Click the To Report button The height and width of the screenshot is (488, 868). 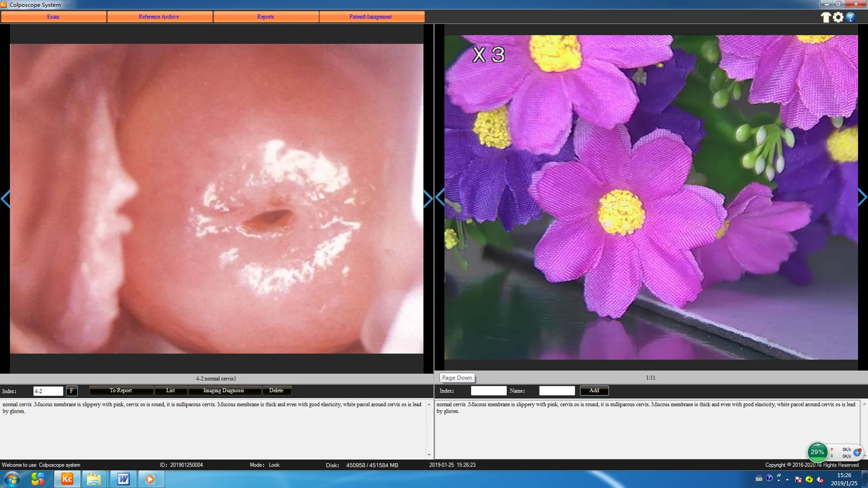click(x=121, y=390)
